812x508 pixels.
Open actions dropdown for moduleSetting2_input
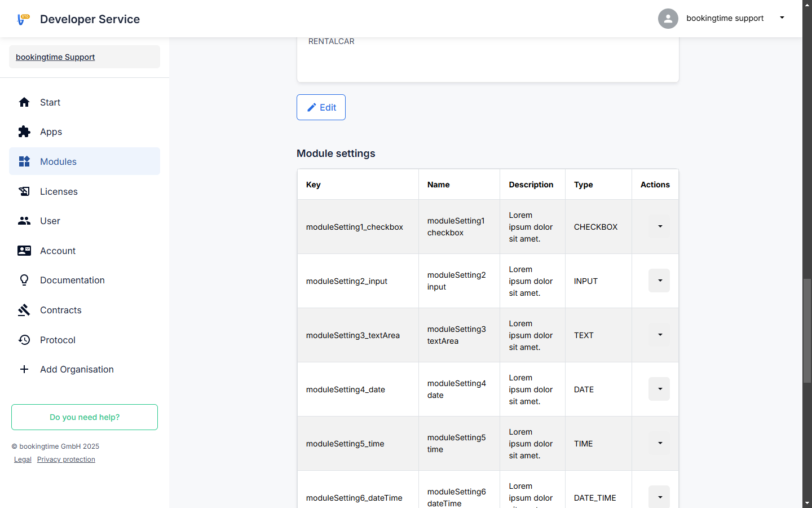[659, 281]
